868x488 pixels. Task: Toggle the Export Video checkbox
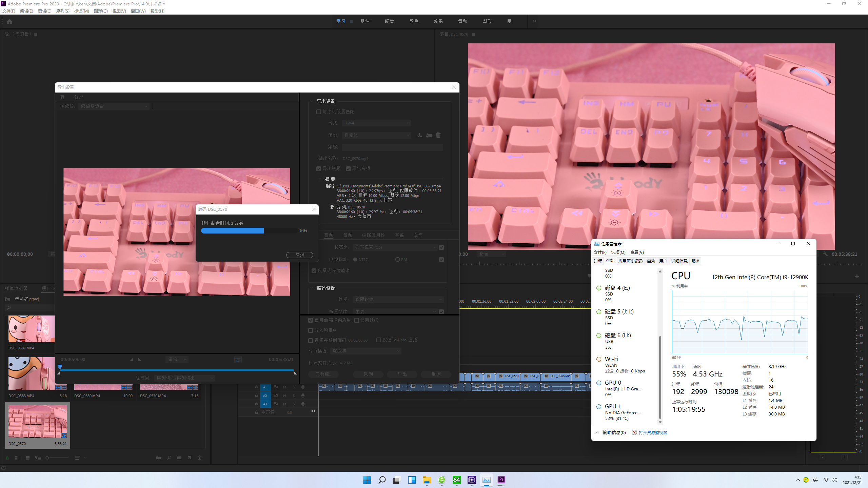[319, 169]
